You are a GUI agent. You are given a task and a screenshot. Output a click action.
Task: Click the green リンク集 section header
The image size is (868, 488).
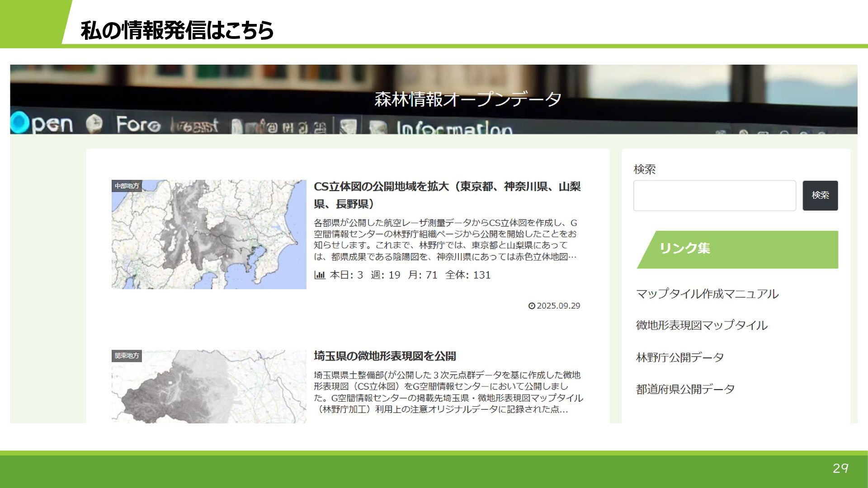737,249
